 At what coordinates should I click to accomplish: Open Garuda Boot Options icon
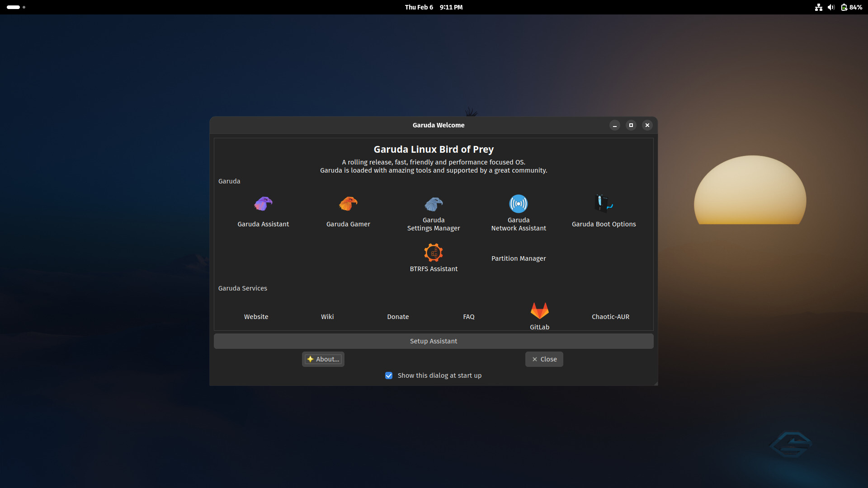coord(604,204)
